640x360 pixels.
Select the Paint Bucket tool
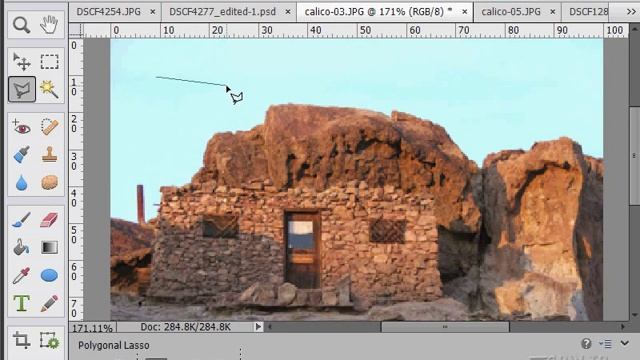tap(21, 247)
